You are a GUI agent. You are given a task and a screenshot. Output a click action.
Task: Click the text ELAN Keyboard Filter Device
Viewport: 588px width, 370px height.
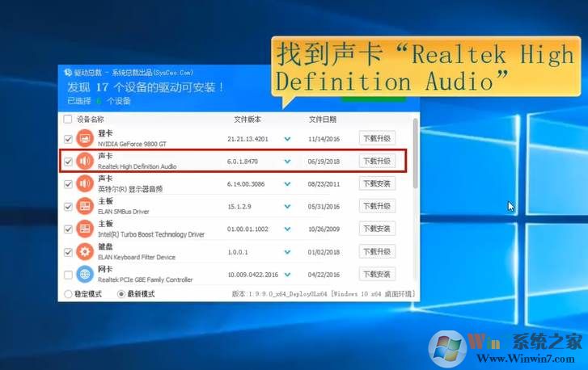(x=137, y=257)
